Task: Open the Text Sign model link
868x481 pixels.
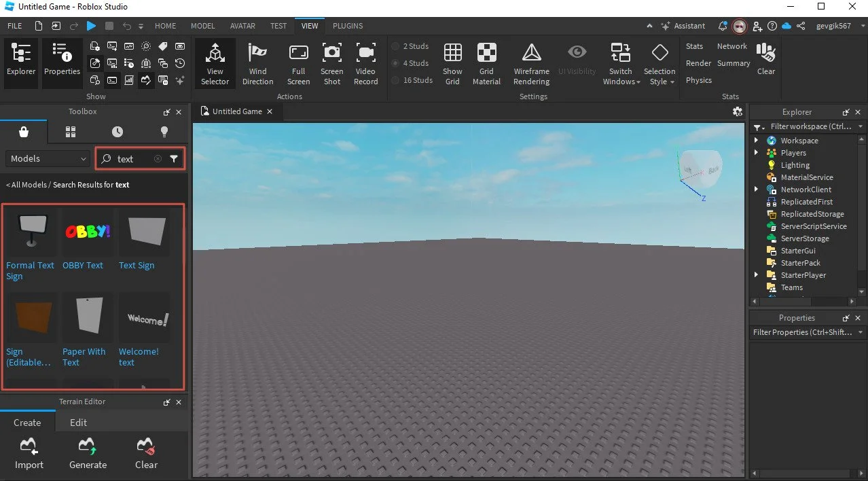Action: tap(137, 266)
